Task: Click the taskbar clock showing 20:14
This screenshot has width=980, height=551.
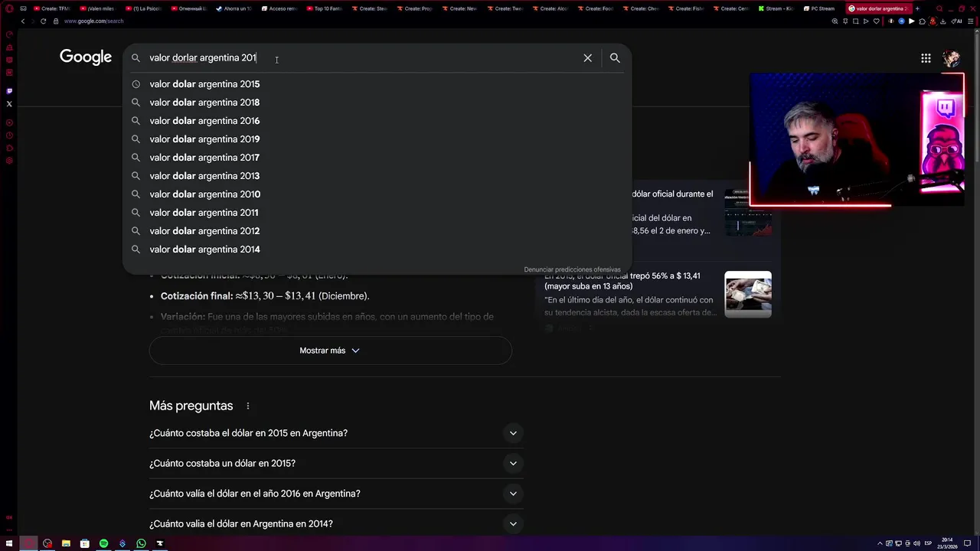Action: point(948,543)
